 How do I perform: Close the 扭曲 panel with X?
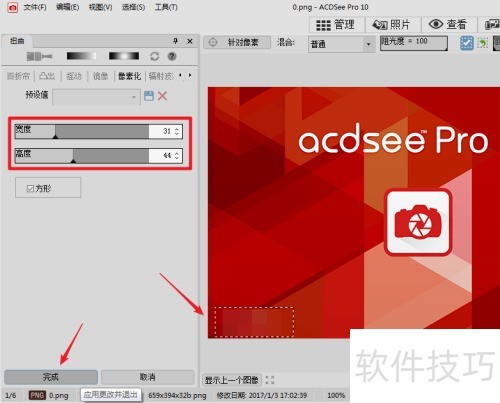point(190,41)
